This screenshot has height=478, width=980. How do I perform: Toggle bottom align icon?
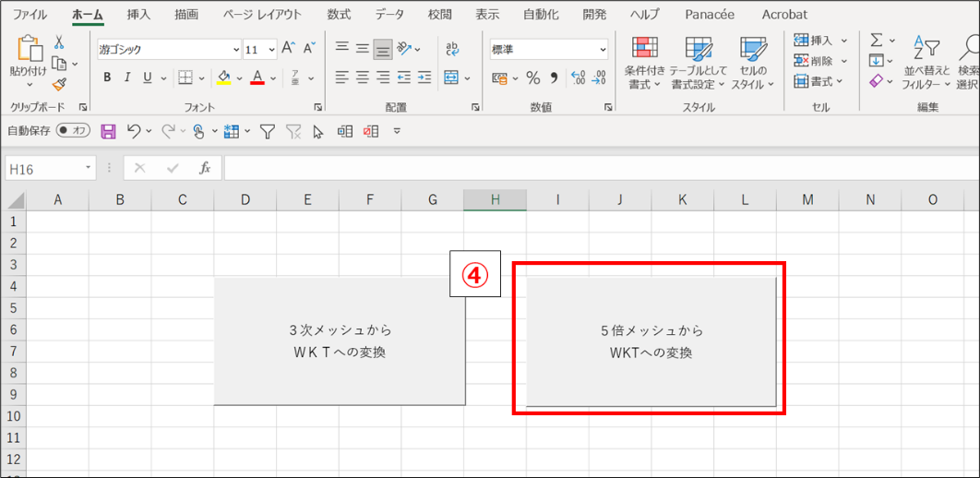[383, 49]
